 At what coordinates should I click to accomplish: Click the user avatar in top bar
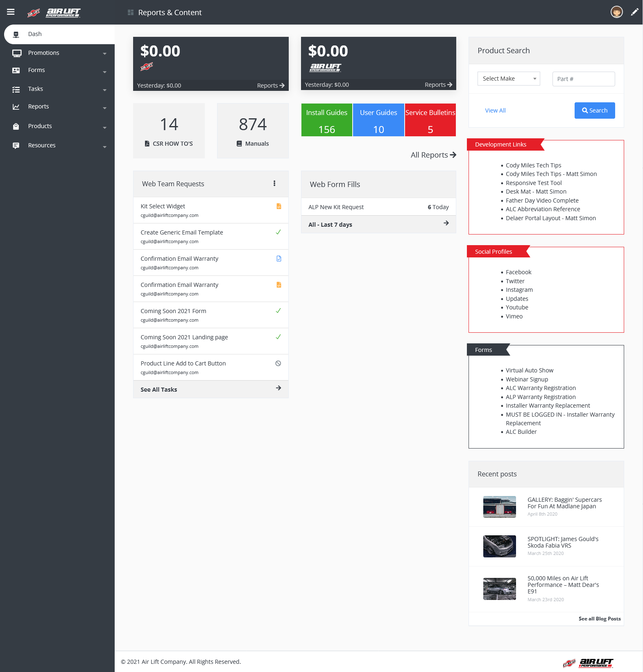(616, 12)
